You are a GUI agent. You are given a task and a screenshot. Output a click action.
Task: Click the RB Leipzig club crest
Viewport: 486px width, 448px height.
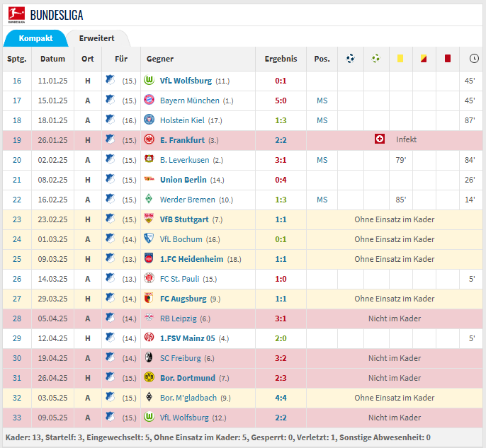point(149,317)
